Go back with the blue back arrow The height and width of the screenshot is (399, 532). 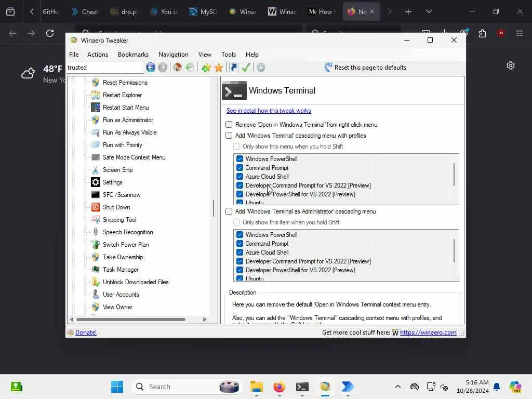151,68
